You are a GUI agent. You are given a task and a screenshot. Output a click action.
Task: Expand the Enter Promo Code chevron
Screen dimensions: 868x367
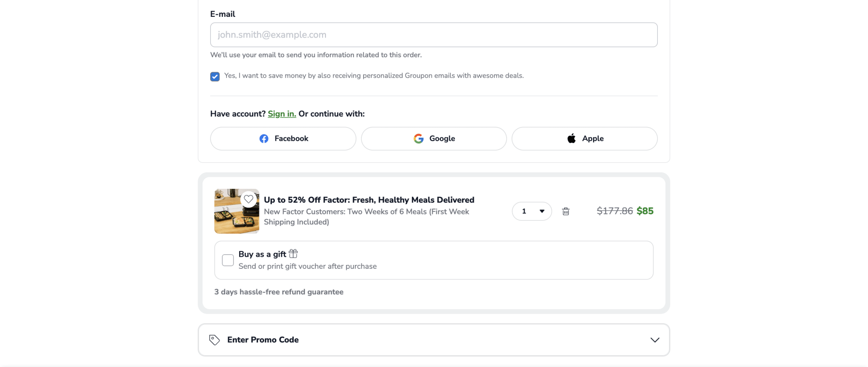click(654, 340)
